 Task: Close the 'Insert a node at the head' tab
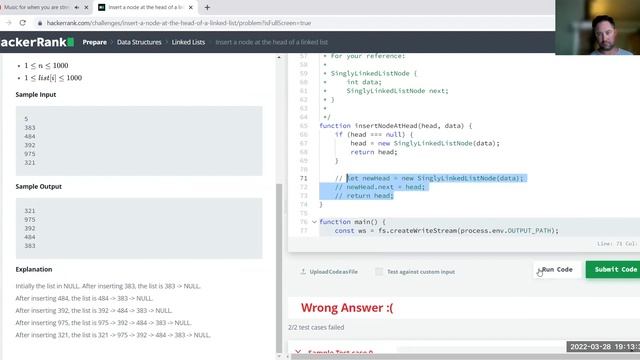click(191, 7)
